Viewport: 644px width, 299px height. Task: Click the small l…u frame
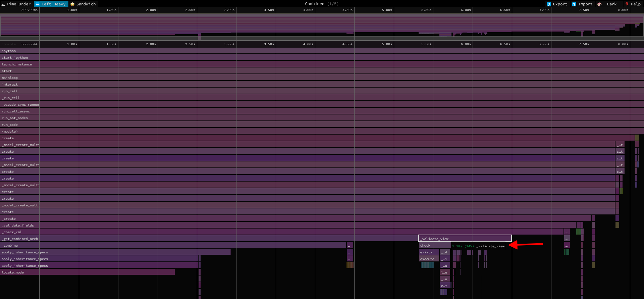(445, 272)
